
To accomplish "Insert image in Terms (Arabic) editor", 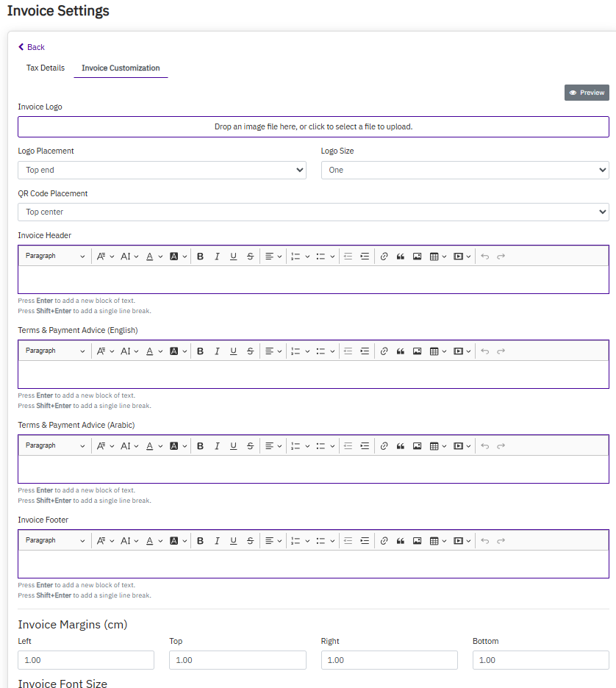I will click(417, 446).
